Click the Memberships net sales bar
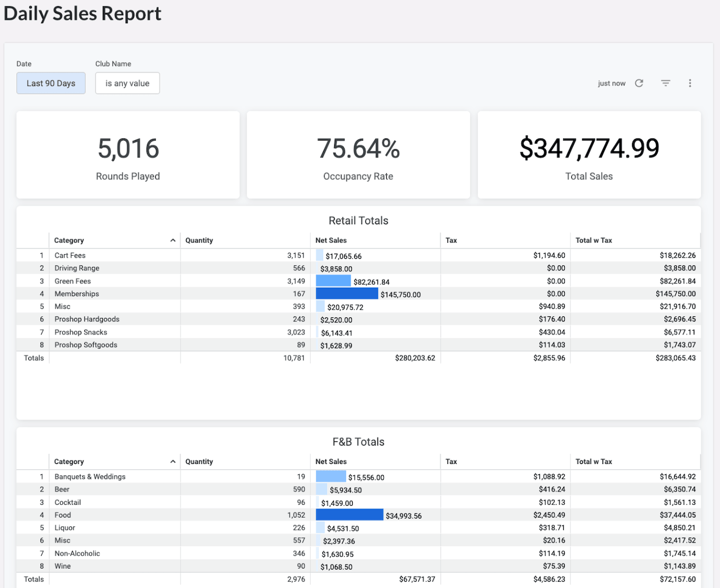The image size is (720, 588). pos(347,294)
